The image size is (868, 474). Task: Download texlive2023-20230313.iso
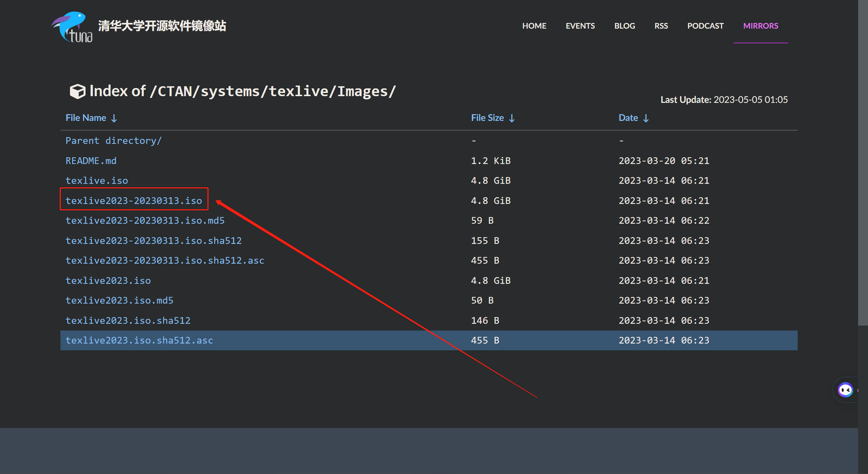[x=134, y=201]
